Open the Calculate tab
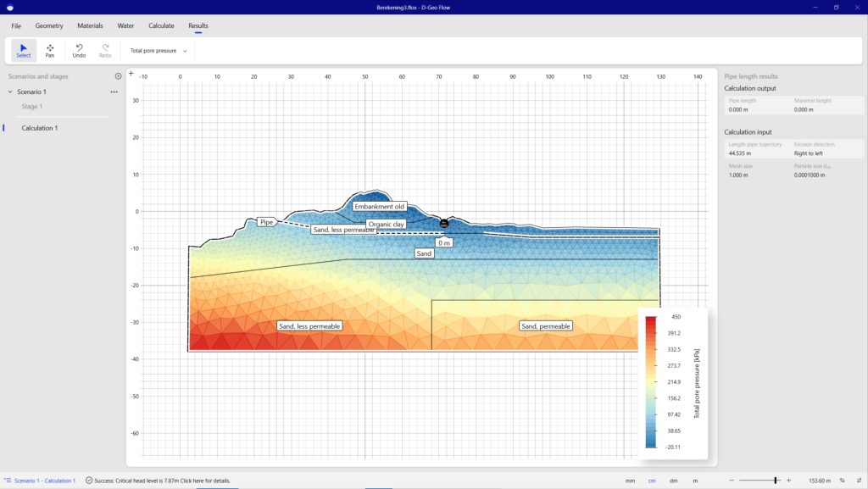 tap(161, 25)
